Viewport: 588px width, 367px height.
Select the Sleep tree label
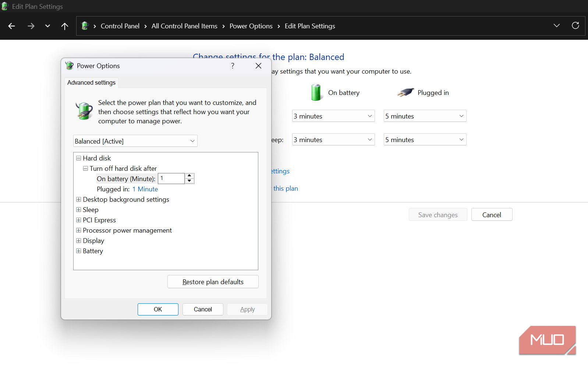(x=91, y=209)
